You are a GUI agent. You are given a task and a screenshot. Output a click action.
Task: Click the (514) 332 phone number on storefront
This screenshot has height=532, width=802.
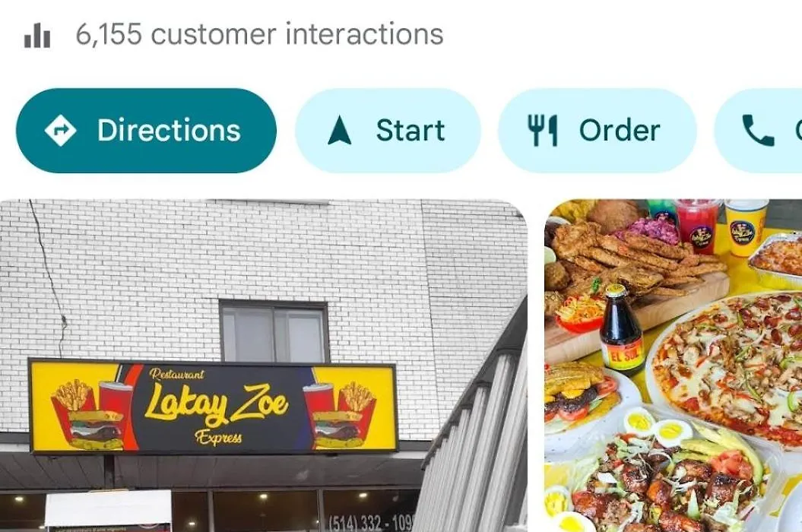pyautogui.click(x=369, y=523)
